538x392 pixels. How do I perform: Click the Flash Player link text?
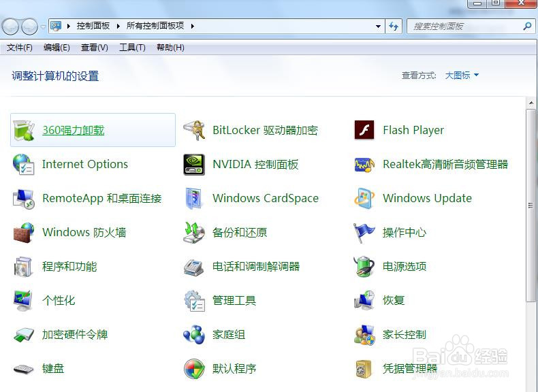pyautogui.click(x=413, y=130)
